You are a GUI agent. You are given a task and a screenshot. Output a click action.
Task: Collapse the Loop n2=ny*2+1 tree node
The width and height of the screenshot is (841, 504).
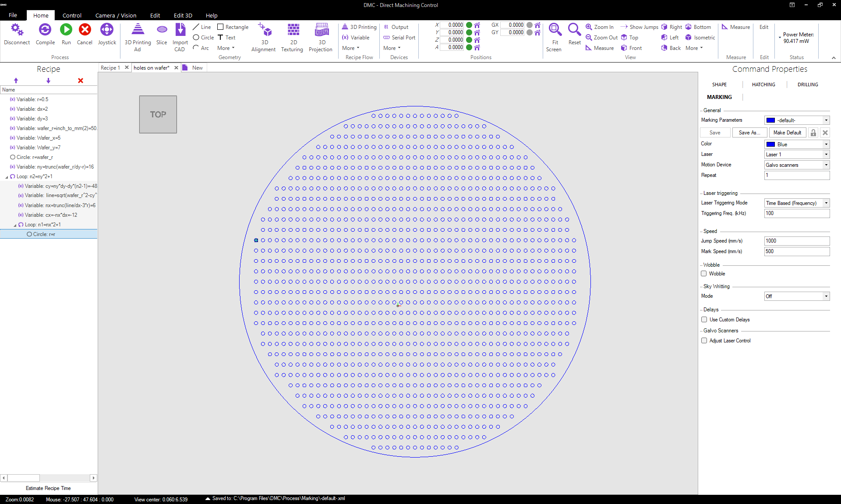[x=7, y=177]
